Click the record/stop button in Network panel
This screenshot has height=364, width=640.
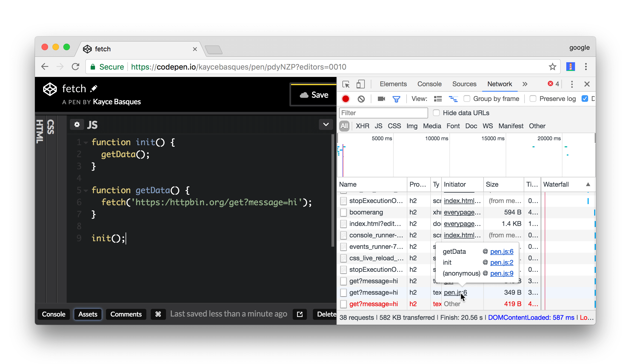click(345, 99)
